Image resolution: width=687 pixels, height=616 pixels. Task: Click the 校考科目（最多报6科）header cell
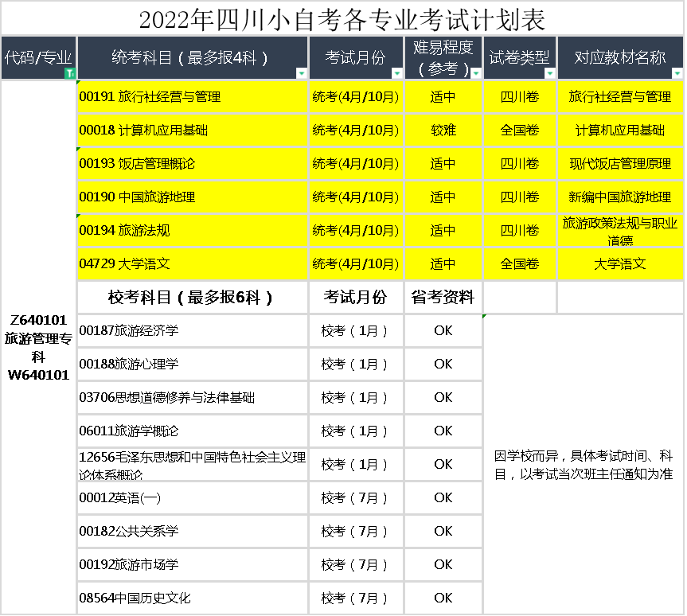(x=192, y=298)
